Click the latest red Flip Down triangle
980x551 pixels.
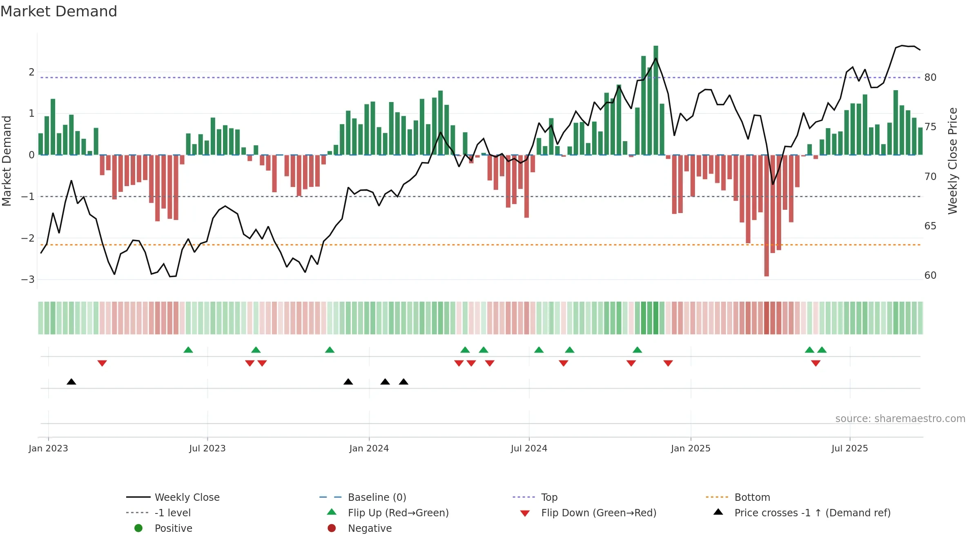(816, 363)
